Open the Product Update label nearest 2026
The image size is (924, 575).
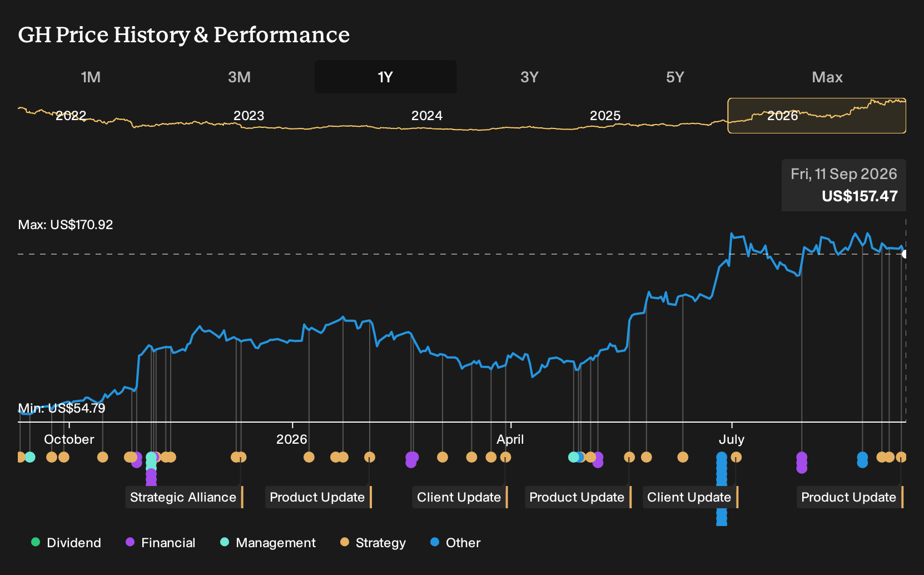point(318,497)
